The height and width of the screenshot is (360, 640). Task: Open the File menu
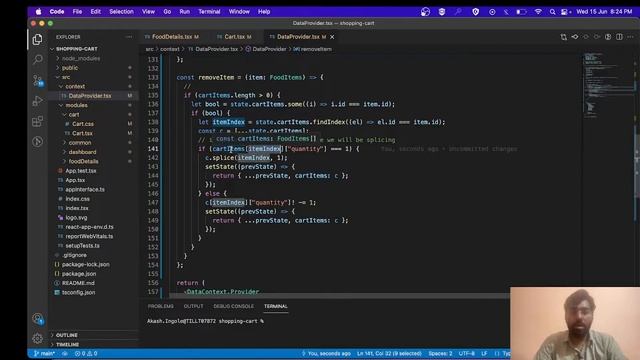77,12
